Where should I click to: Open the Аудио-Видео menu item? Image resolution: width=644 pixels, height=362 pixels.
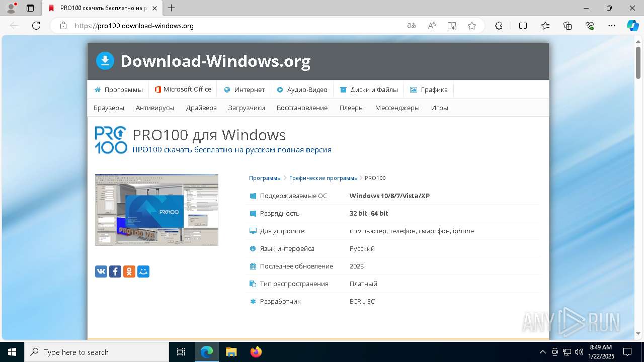coord(302,89)
